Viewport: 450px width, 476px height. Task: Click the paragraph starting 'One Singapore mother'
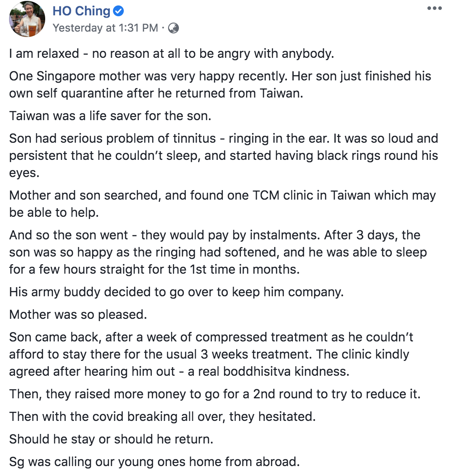coord(220,85)
